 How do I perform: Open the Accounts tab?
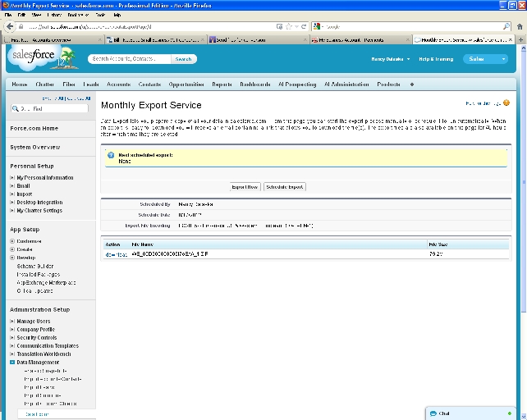(119, 84)
